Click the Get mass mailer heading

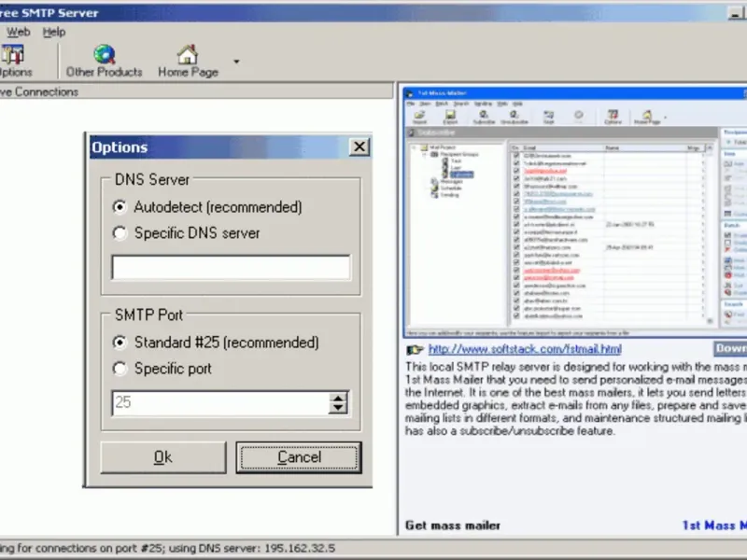[x=453, y=525]
